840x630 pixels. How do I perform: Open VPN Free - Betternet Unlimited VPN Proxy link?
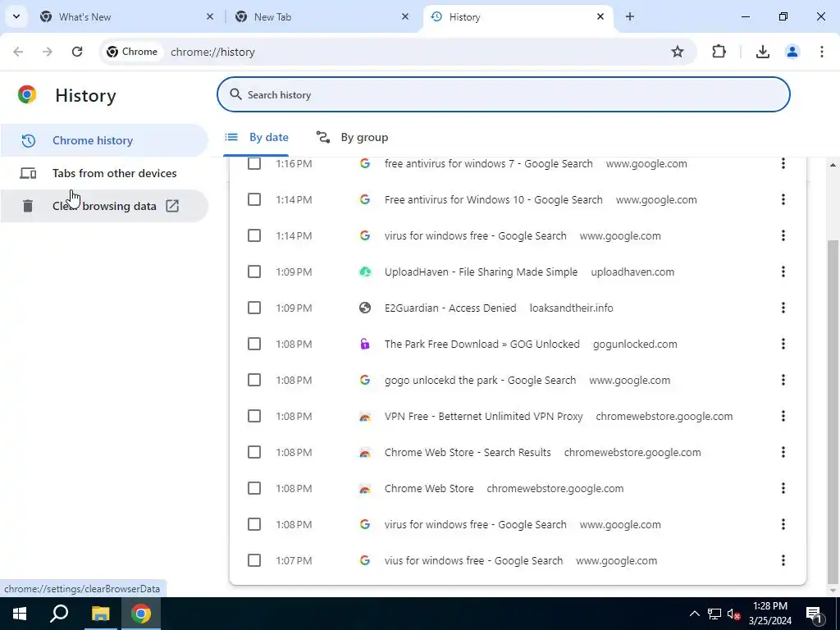pos(484,416)
